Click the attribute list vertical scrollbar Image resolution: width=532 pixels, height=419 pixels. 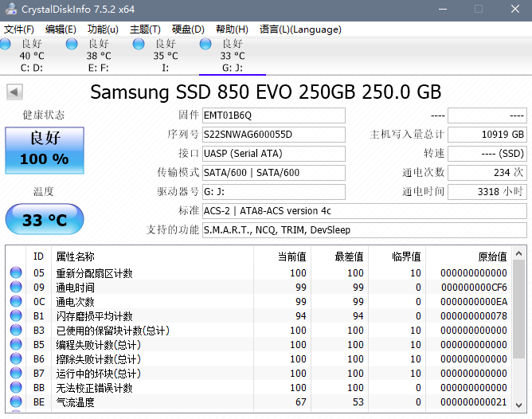(518, 335)
